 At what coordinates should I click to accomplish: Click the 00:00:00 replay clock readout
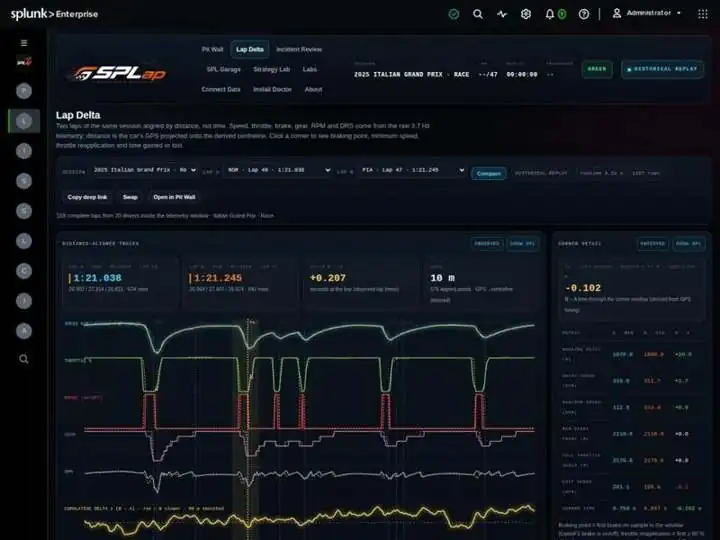[522, 74]
